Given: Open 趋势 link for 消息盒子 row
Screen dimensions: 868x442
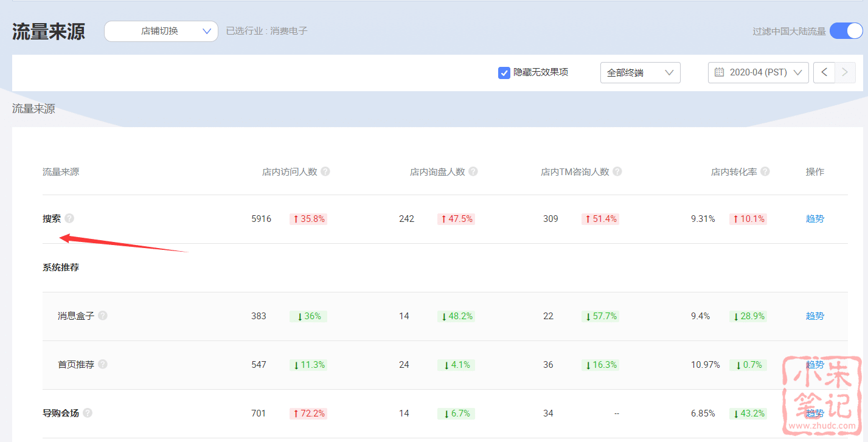Looking at the screenshot, I should [814, 316].
